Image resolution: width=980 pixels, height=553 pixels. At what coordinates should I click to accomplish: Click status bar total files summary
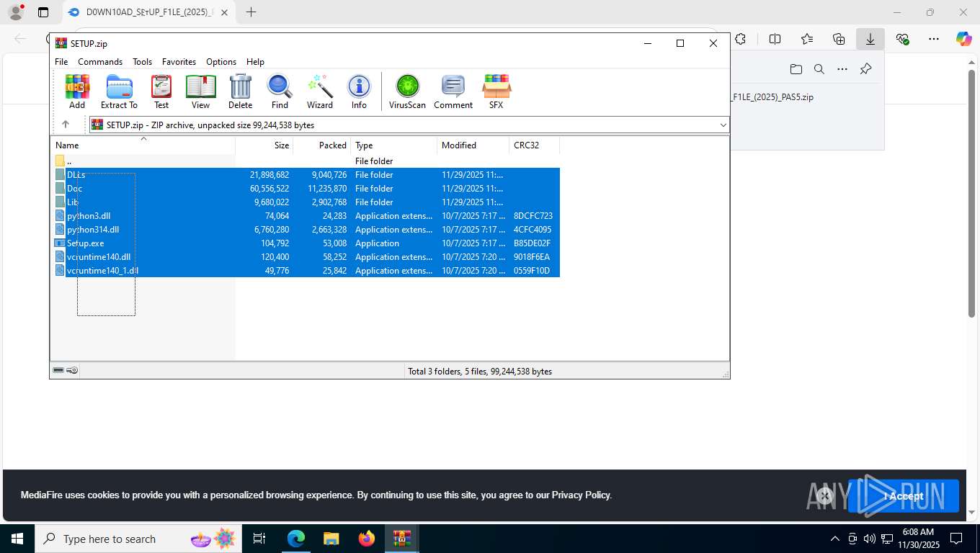[x=480, y=372]
